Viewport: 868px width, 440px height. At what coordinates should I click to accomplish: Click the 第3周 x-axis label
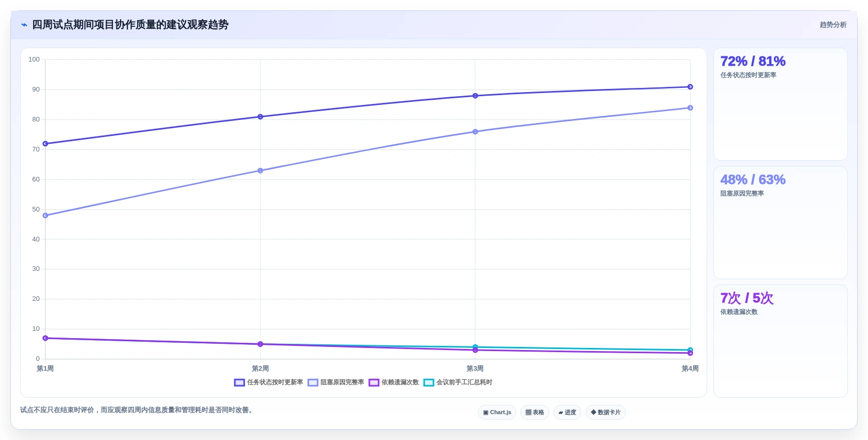pyautogui.click(x=475, y=369)
